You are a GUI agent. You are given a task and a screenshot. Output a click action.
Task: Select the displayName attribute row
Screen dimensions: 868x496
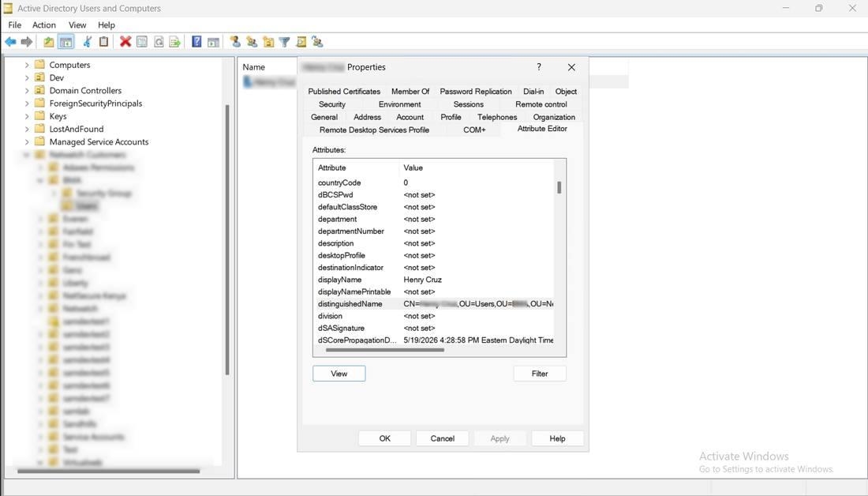433,280
